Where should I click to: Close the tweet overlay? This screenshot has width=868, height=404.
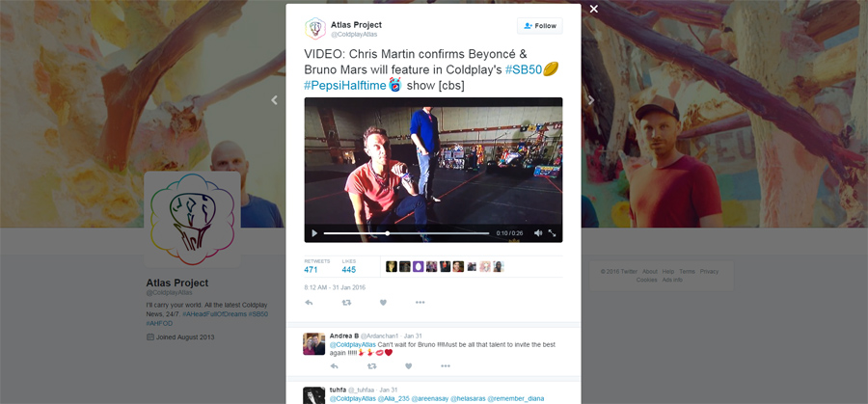point(594,9)
